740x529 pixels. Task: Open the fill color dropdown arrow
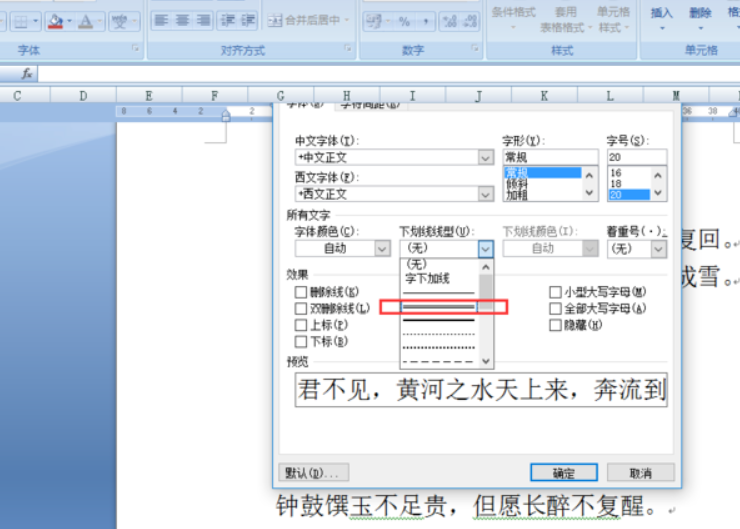(x=69, y=21)
